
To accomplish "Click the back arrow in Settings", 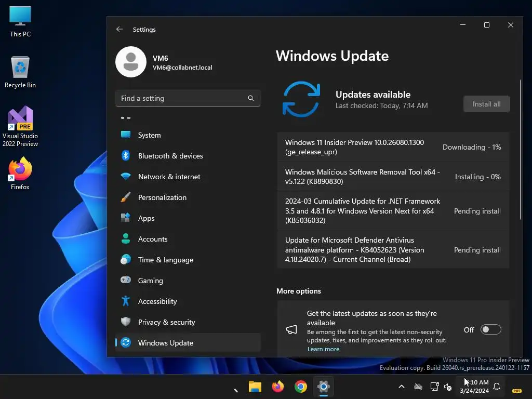I will coord(119,29).
